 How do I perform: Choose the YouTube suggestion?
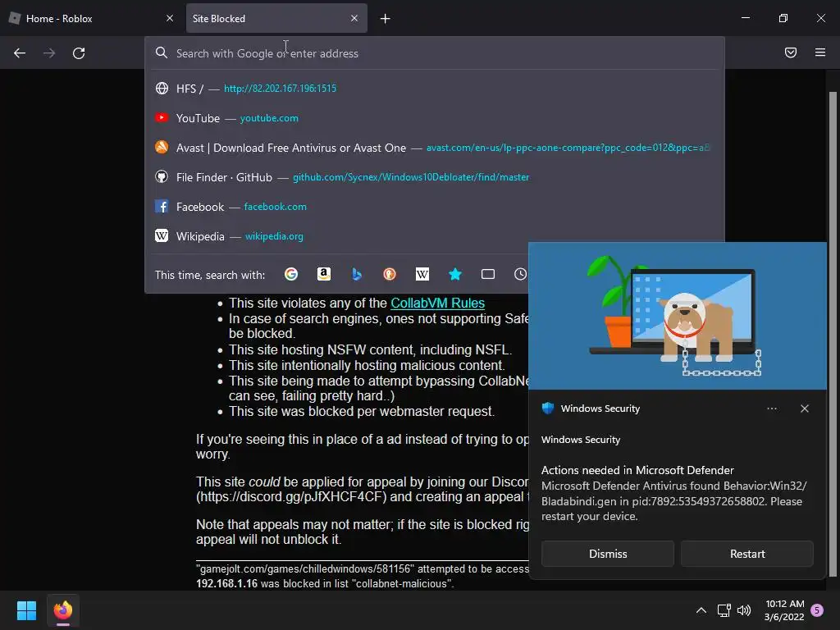[x=435, y=118]
